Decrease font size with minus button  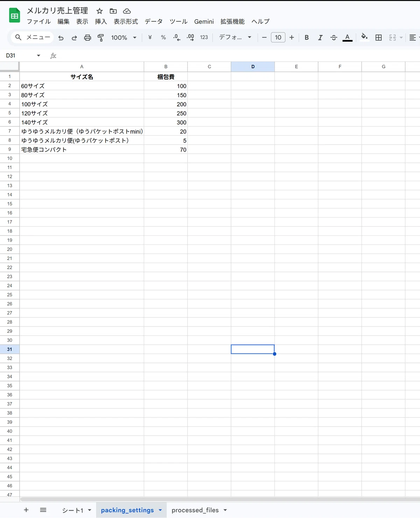(x=264, y=37)
